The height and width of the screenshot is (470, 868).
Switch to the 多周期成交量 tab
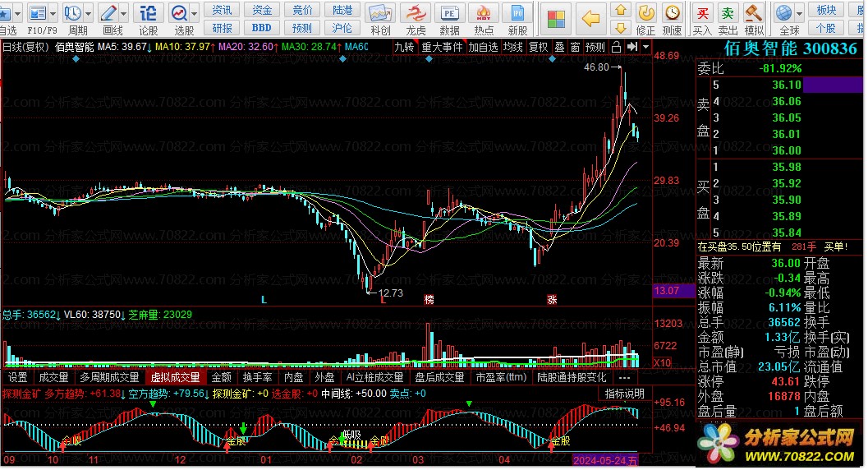[109, 377]
